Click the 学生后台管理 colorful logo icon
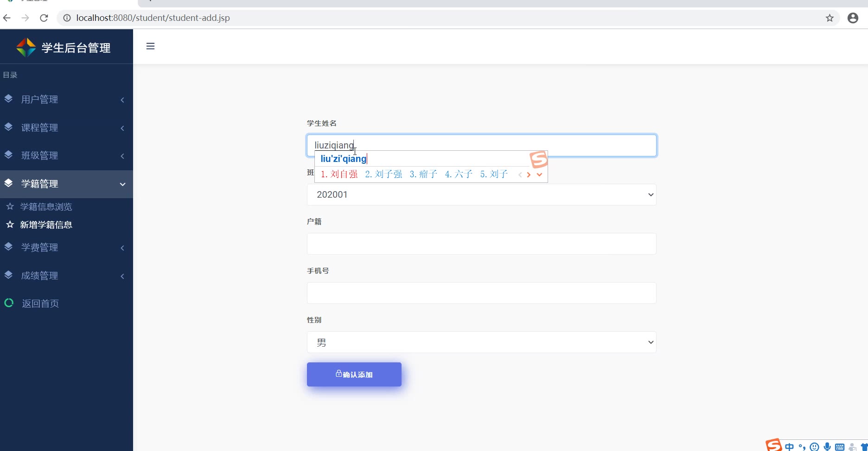 coord(26,47)
